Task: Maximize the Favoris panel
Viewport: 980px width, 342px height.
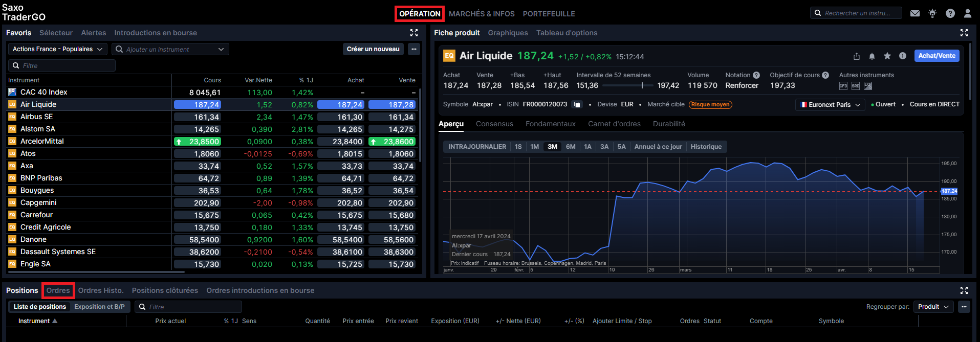Action: tap(414, 33)
